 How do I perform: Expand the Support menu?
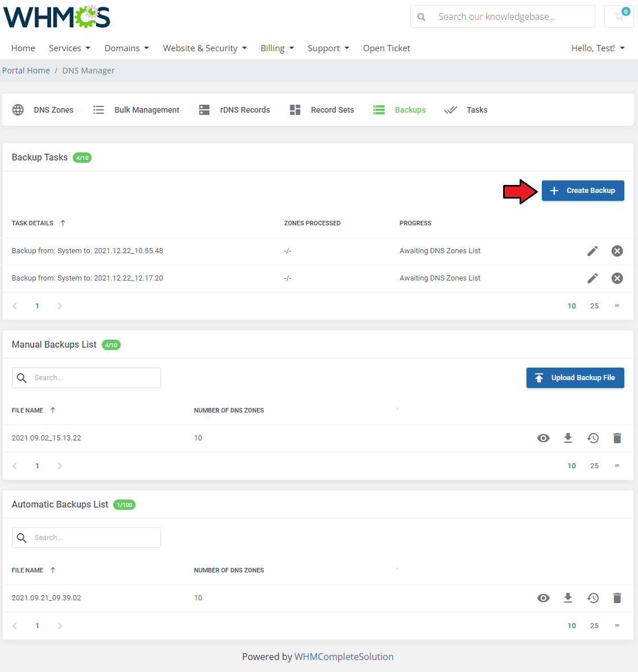point(328,48)
